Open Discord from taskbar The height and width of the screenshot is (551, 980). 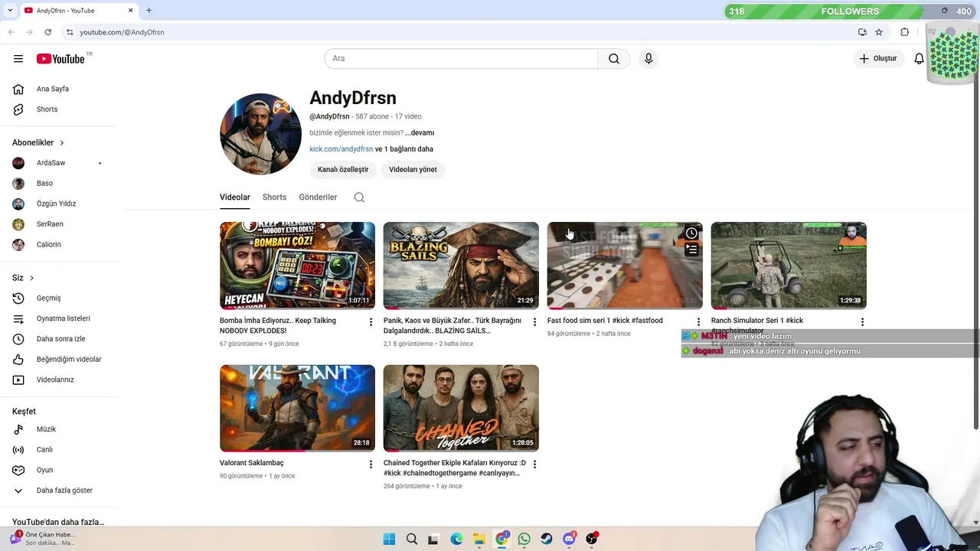pyautogui.click(x=569, y=539)
